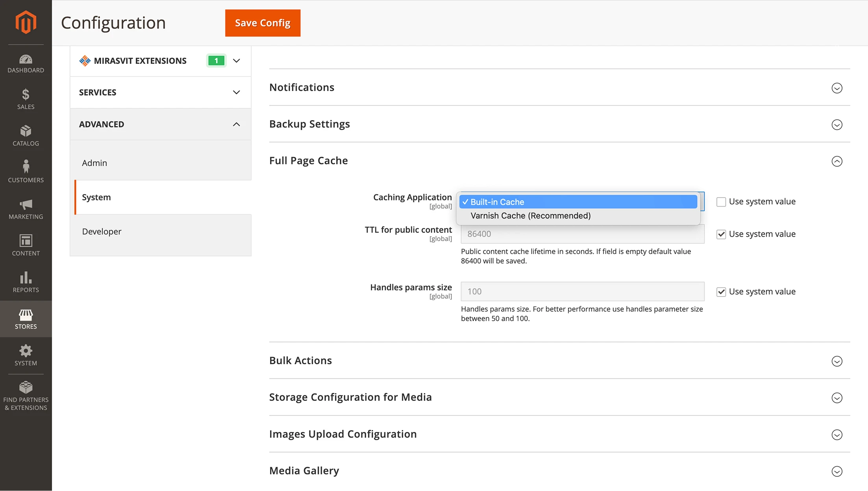Viewport: 868px width, 491px height.
Task: Click Save Config button
Action: (262, 23)
